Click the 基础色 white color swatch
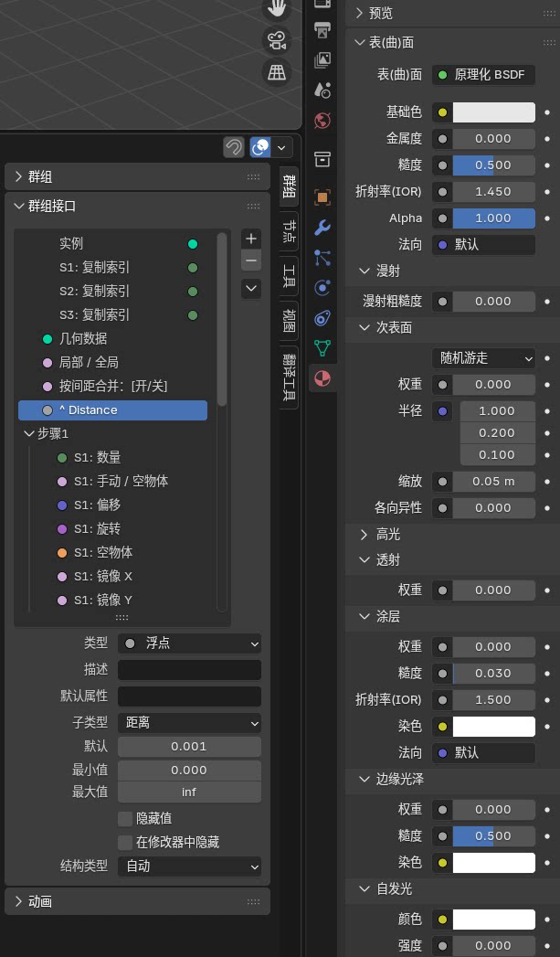560x957 pixels. click(x=494, y=112)
